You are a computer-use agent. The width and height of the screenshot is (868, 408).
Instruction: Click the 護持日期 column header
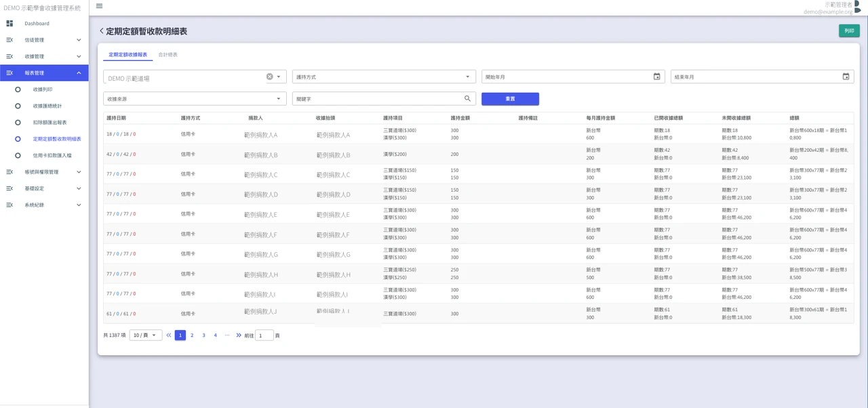(116, 118)
